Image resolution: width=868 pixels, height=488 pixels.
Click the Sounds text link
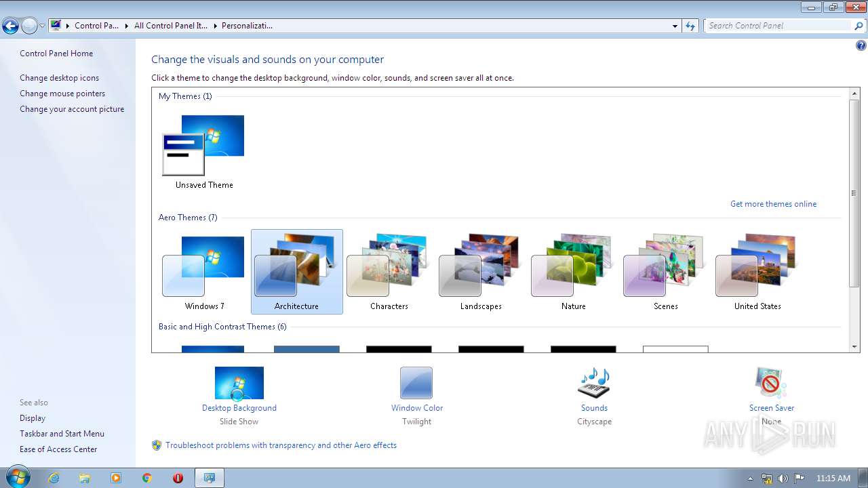[594, 408]
